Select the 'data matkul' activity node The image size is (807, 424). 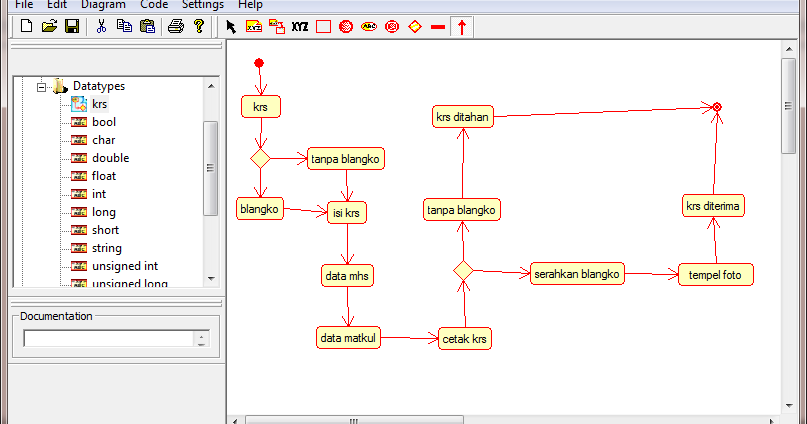[x=348, y=338]
